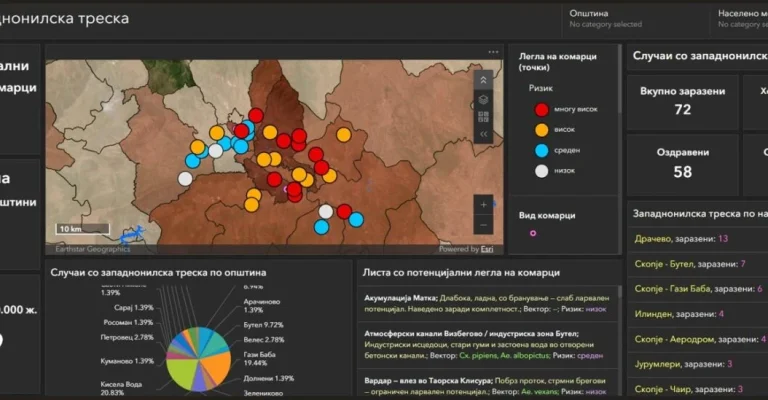
Task: Open the map panel three-dots options menu
Action: click(493, 52)
